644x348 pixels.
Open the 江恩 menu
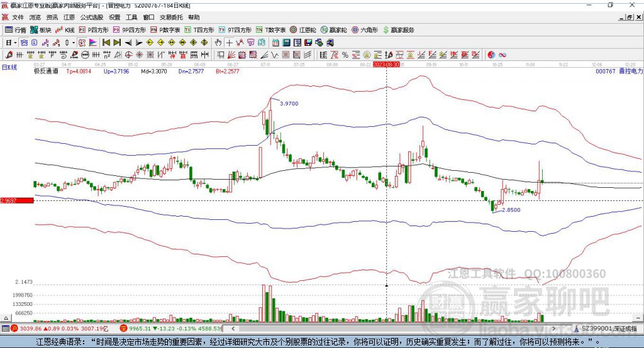[69, 17]
